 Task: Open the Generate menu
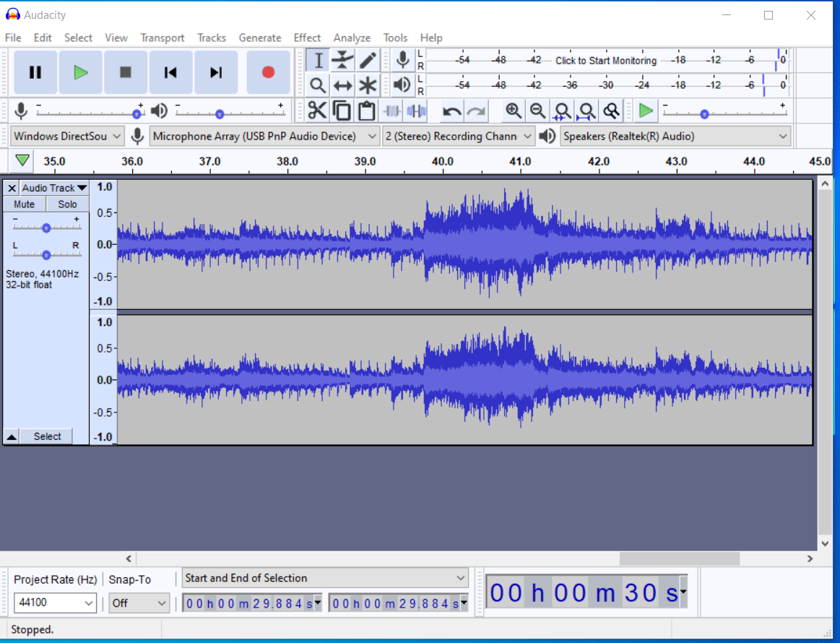(x=260, y=38)
